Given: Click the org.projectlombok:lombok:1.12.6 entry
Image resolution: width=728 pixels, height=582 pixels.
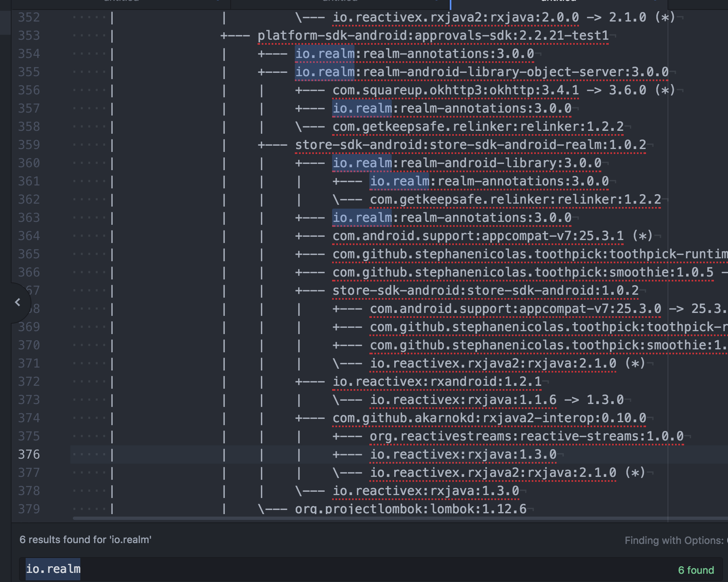Looking at the screenshot, I should (410, 508).
